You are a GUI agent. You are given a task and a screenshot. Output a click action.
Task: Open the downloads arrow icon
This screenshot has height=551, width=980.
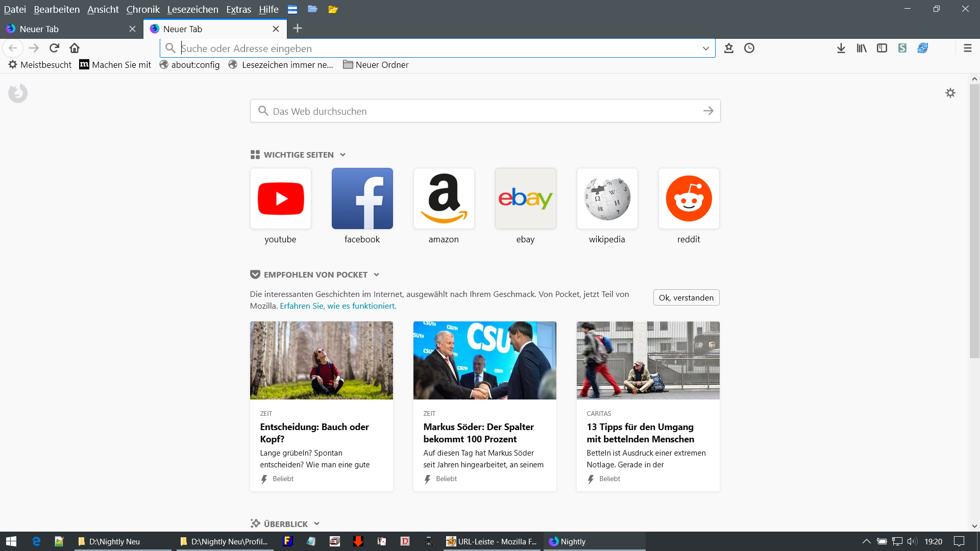(841, 48)
